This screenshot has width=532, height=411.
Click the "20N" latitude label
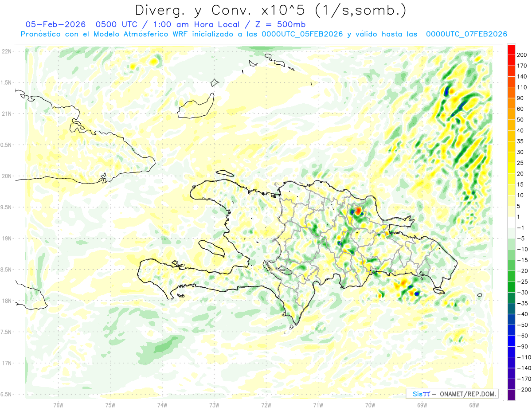pyautogui.click(x=6, y=176)
